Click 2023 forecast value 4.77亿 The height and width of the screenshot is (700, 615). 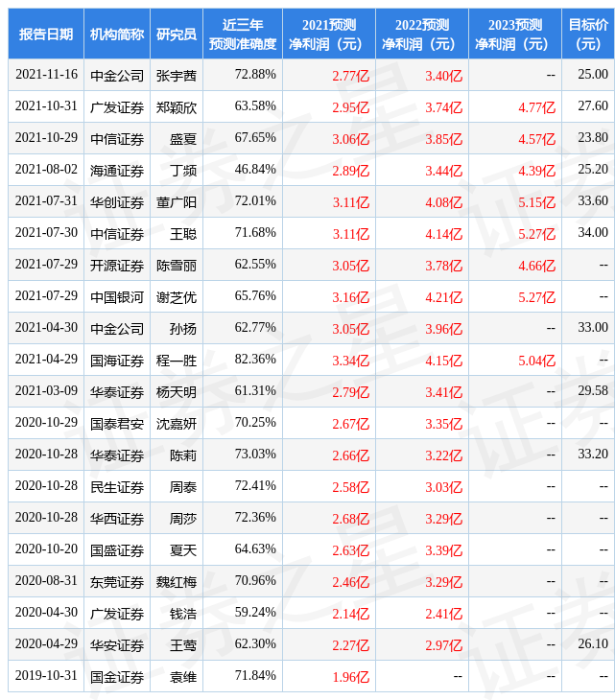point(537,107)
